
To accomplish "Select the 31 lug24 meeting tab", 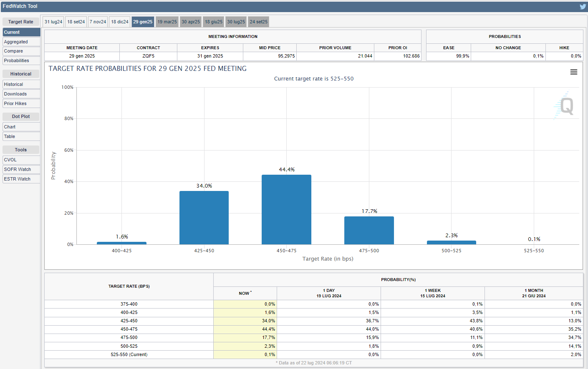I will click(x=53, y=22).
